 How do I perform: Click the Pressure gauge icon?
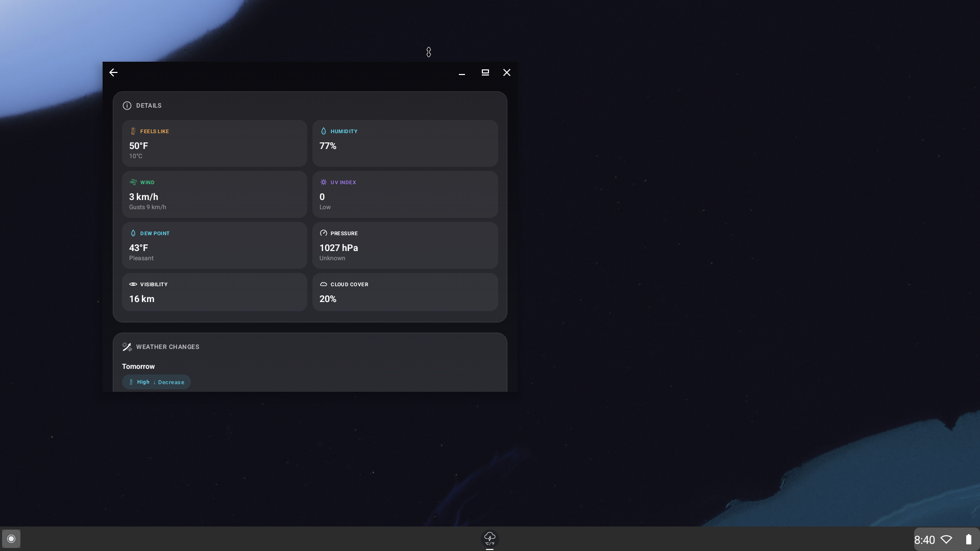point(323,233)
